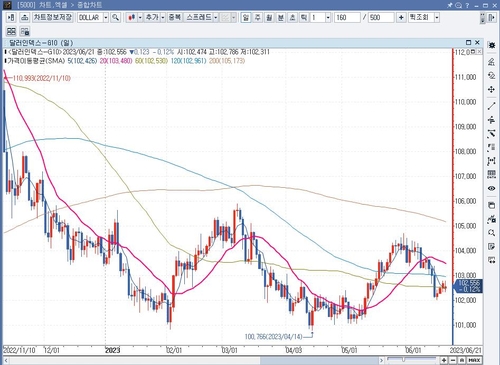Click the 160 candle count field
This screenshot has height=365, width=500.
coord(347,17)
